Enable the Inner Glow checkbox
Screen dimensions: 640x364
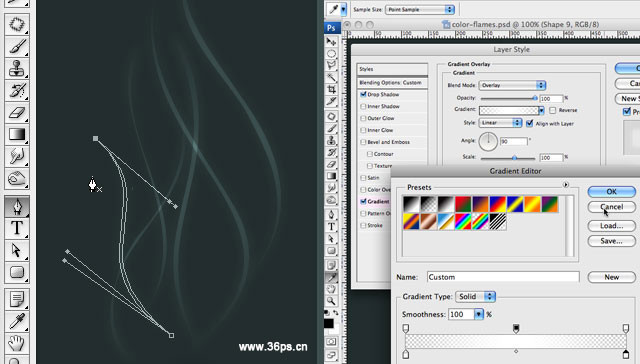pyautogui.click(x=363, y=130)
